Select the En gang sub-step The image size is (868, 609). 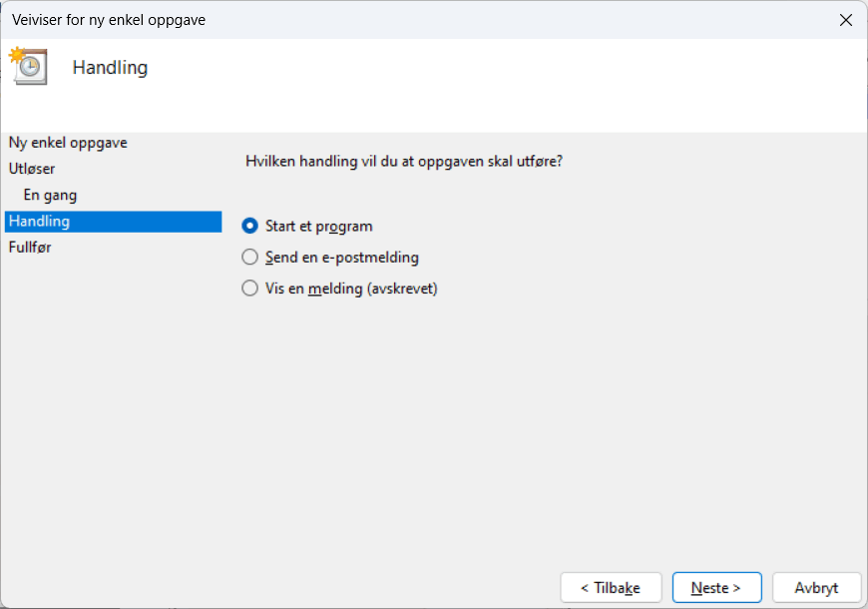(x=50, y=195)
